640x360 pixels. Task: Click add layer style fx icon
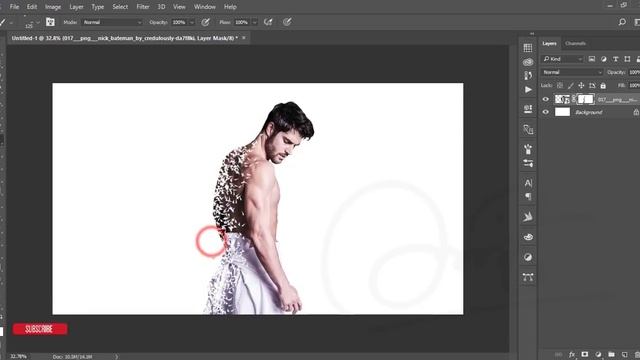(x=572, y=354)
